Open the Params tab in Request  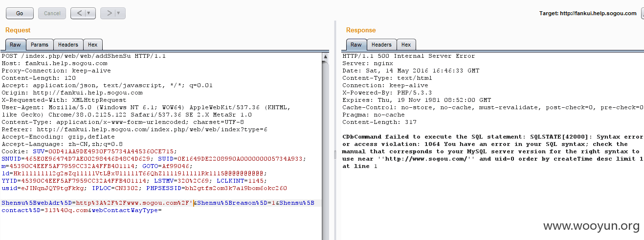40,45
